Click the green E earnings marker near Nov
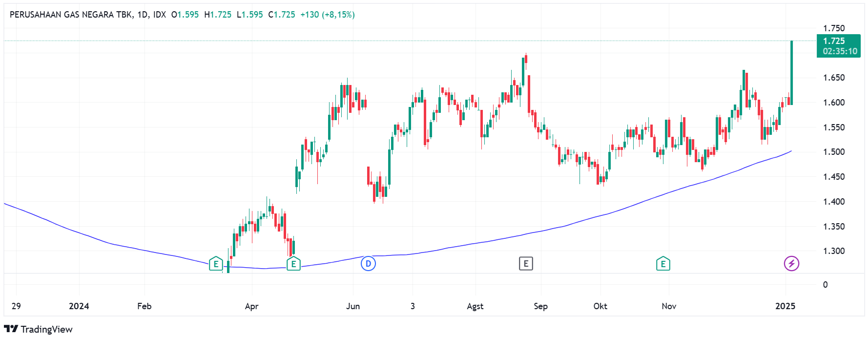868x338 pixels. click(663, 264)
